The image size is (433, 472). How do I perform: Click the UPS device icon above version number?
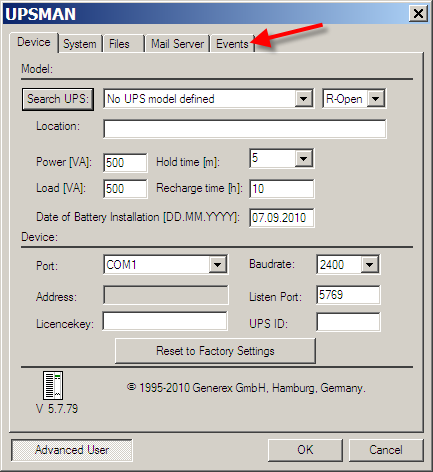click(x=53, y=385)
